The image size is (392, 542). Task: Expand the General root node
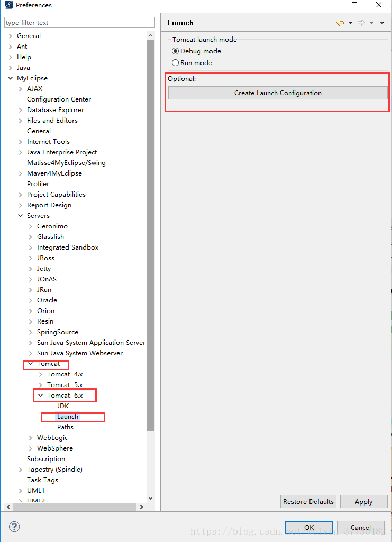[11, 36]
